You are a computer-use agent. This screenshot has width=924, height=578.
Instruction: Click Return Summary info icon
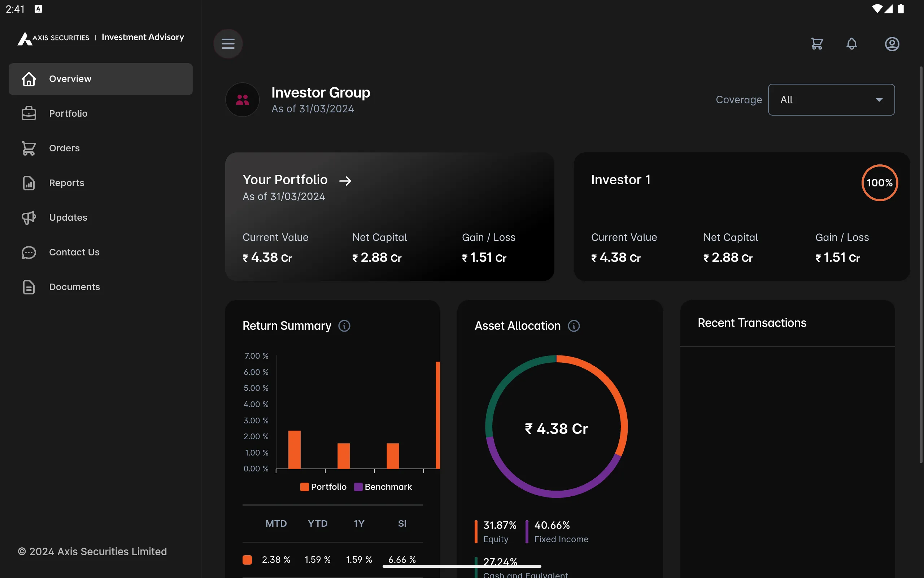coord(344,326)
